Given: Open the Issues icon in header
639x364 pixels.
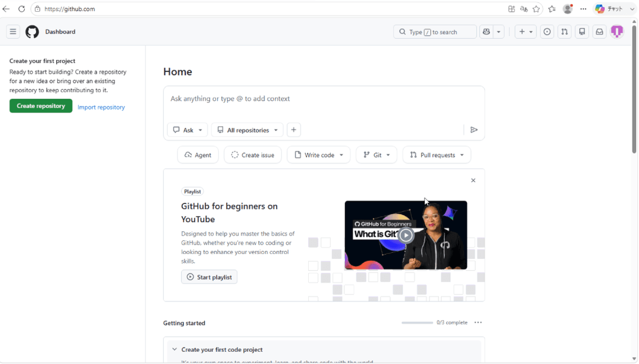Looking at the screenshot, I should tap(547, 32).
